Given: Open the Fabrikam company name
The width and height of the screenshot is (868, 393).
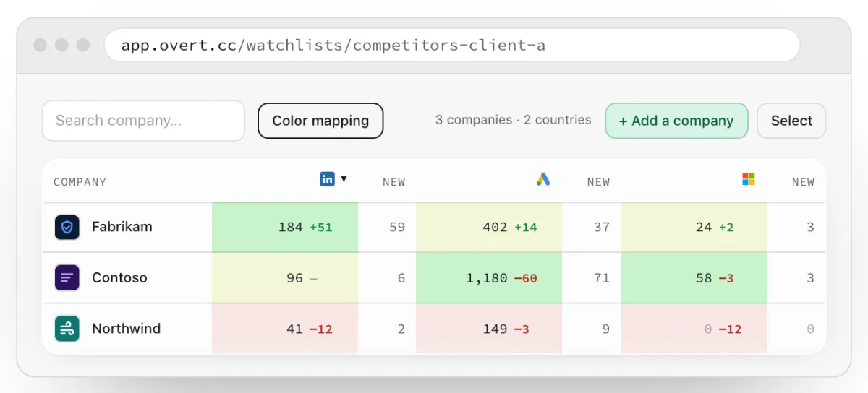Looking at the screenshot, I should (x=122, y=227).
